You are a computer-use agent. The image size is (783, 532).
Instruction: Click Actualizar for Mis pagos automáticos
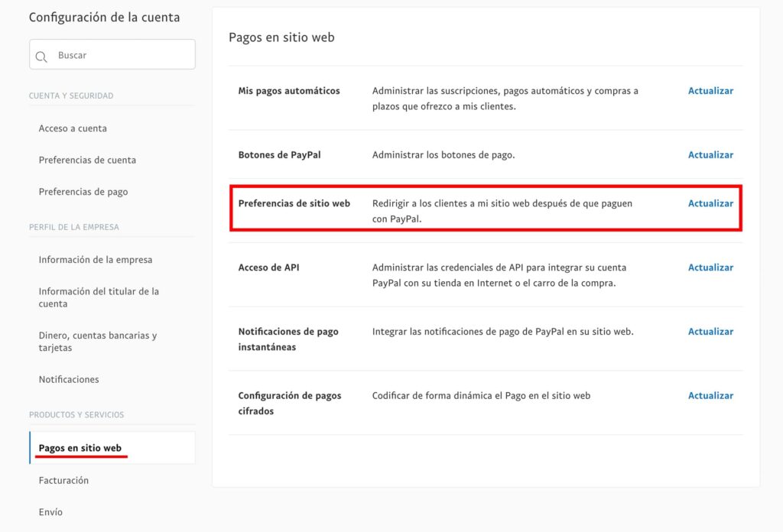pyautogui.click(x=710, y=91)
